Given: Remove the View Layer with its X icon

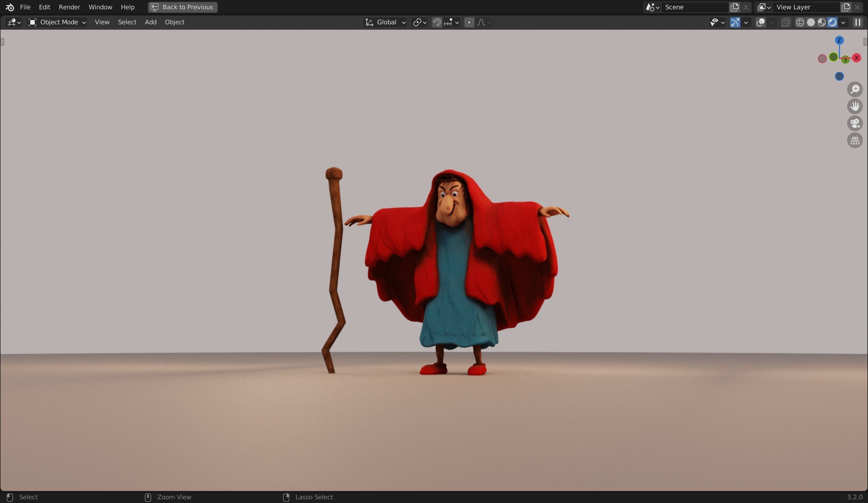Looking at the screenshot, I should point(857,7).
